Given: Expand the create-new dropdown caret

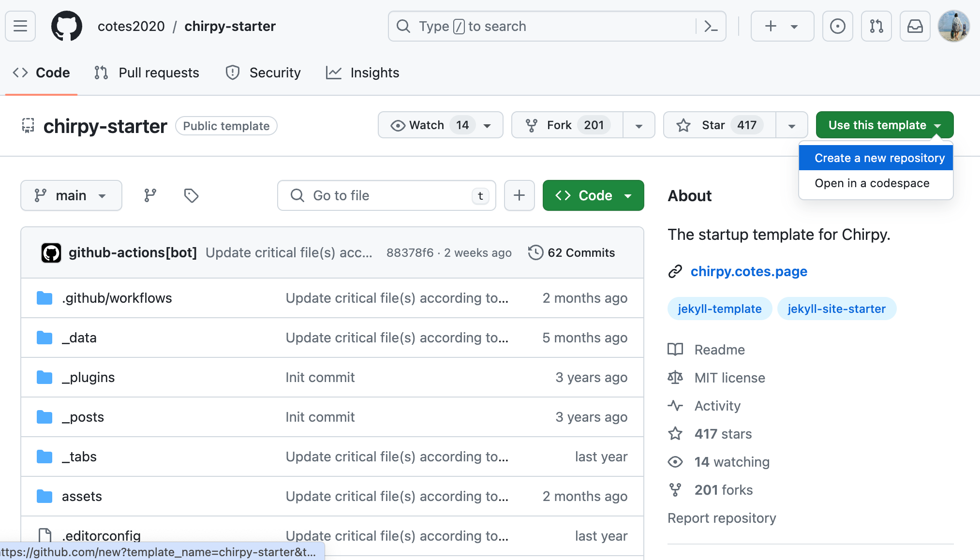Looking at the screenshot, I should pos(794,27).
